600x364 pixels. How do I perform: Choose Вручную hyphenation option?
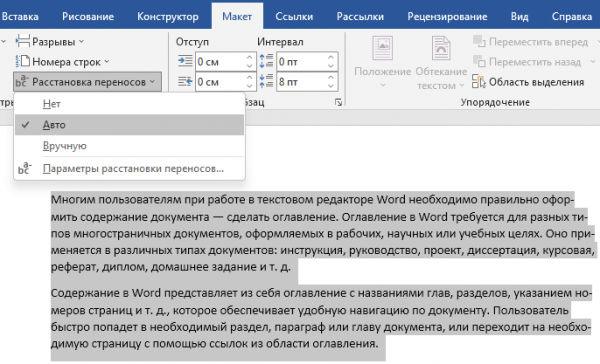129,146
